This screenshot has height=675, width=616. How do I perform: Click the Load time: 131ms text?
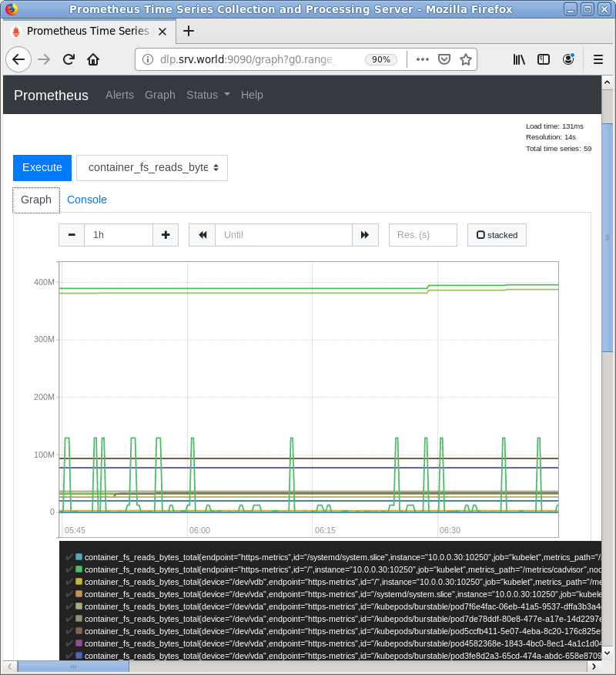coord(554,126)
